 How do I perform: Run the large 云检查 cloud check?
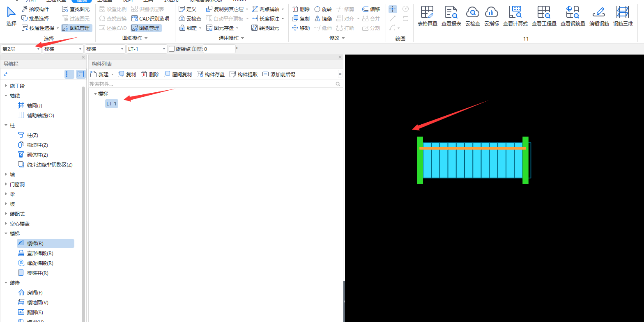click(473, 16)
